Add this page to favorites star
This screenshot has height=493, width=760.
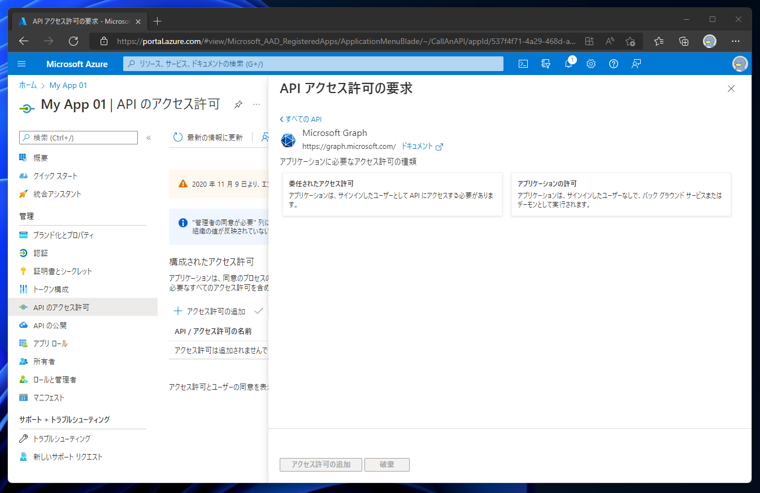[630, 41]
